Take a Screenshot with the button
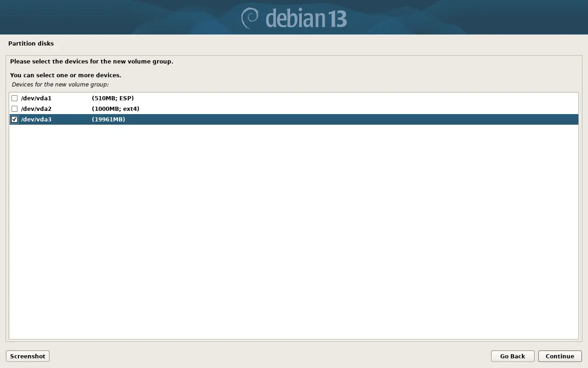The width and height of the screenshot is (588, 368). (28, 356)
